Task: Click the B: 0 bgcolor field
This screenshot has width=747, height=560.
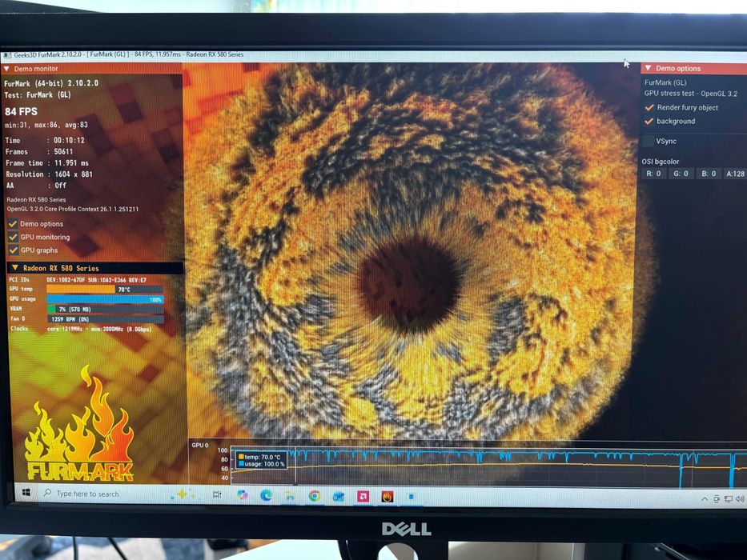Action: [x=709, y=174]
